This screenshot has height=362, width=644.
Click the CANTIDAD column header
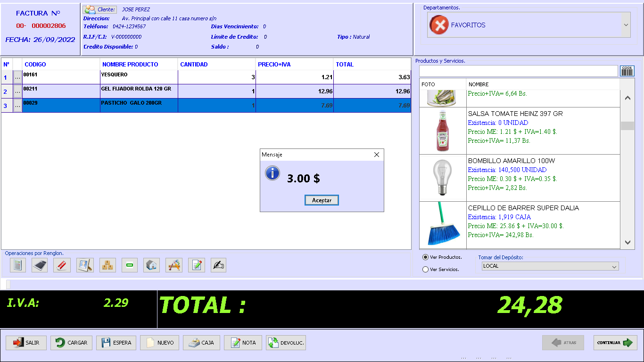pos(217,64)
